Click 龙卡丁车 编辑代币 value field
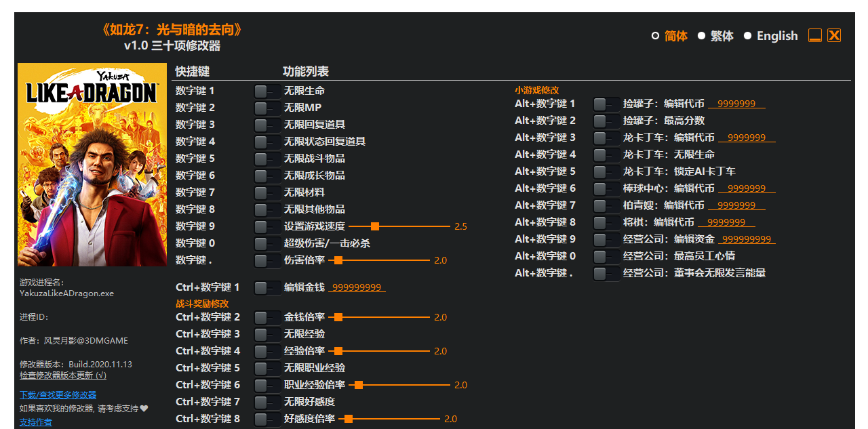Image resolution: width=868 pixels, height=429 pixels. 747,138
